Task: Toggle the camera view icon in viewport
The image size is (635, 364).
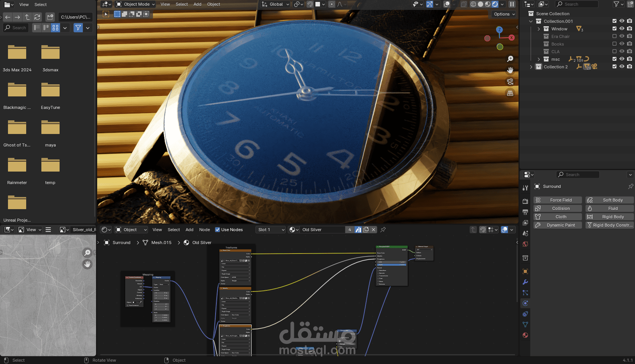Action: point(510,82)
